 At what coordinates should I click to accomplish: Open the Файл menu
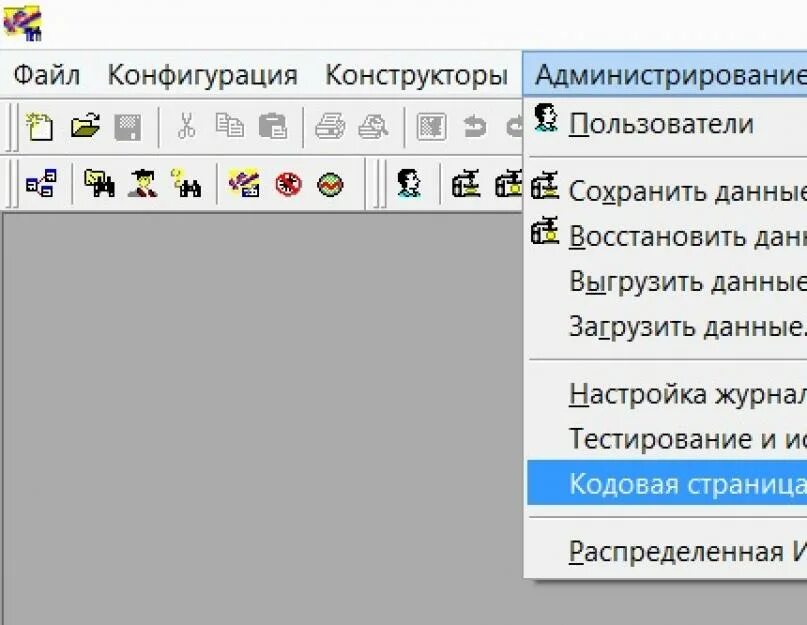point(47,75)
